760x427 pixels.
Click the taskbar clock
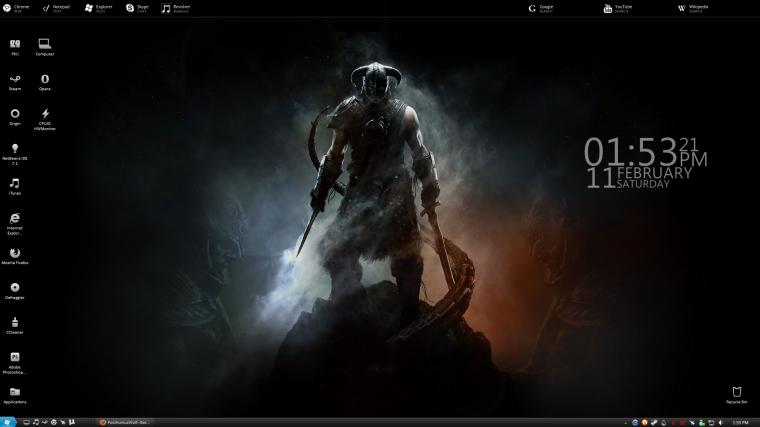coord(740,423)
